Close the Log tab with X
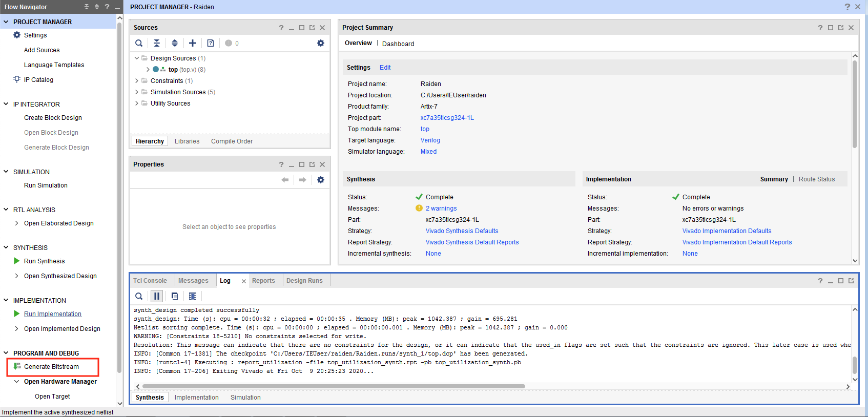The width and height of the screenshot is (868, 417). click(x=244, y=281)
